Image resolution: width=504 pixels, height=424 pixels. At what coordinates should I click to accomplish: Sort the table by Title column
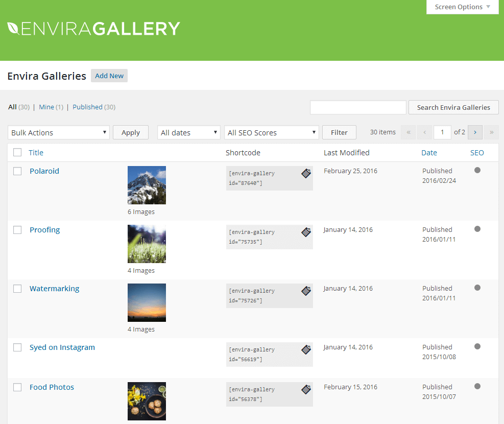(x=36, y=153)
